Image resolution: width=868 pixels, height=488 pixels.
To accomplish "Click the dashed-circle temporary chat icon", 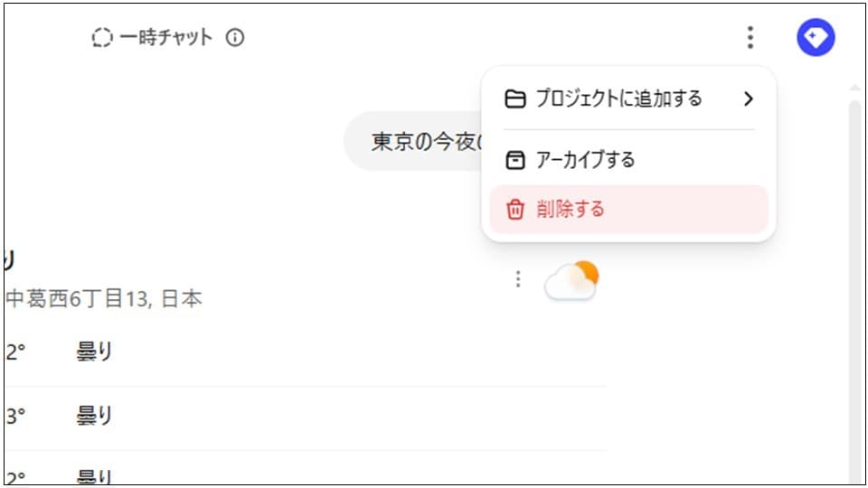I will point(102,38).
